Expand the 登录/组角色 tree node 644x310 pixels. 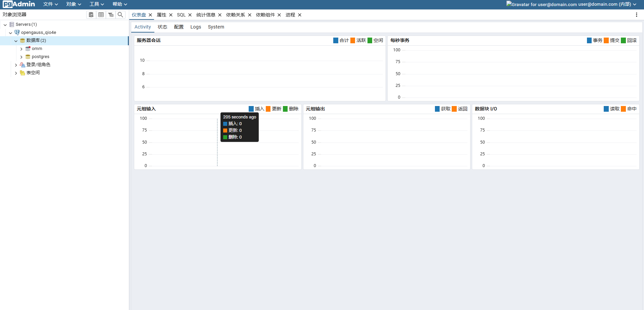(x=16, y=65)
